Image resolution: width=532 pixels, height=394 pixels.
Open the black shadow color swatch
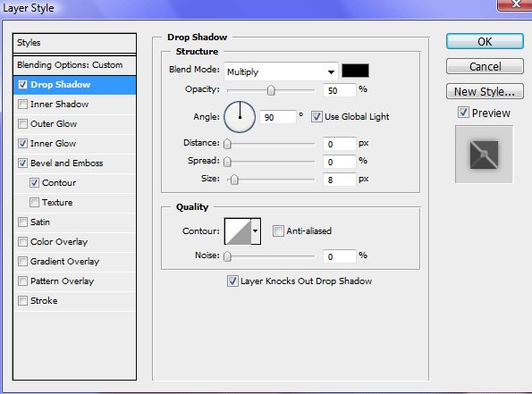[x=355, y=71]
